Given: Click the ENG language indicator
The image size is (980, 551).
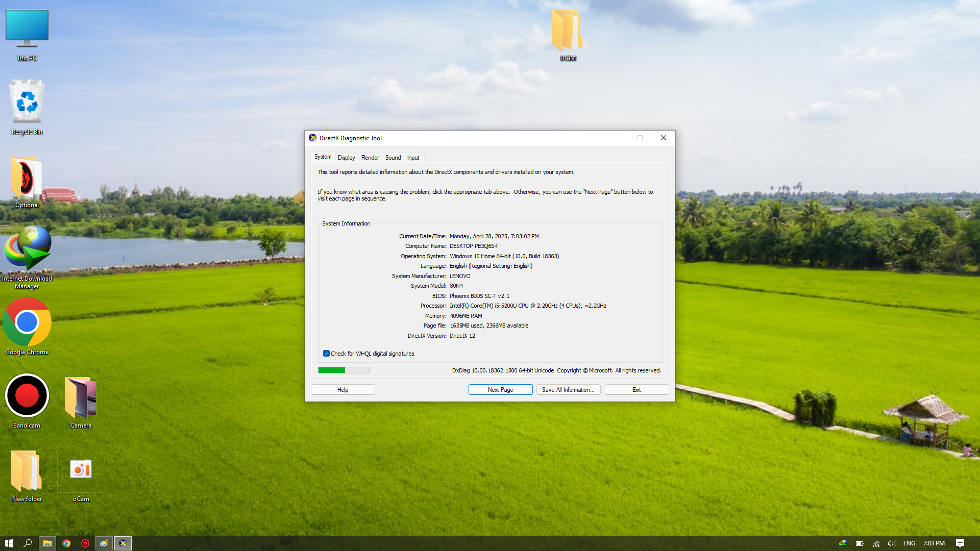Looking at the screenshot, I should coord(909,543).
